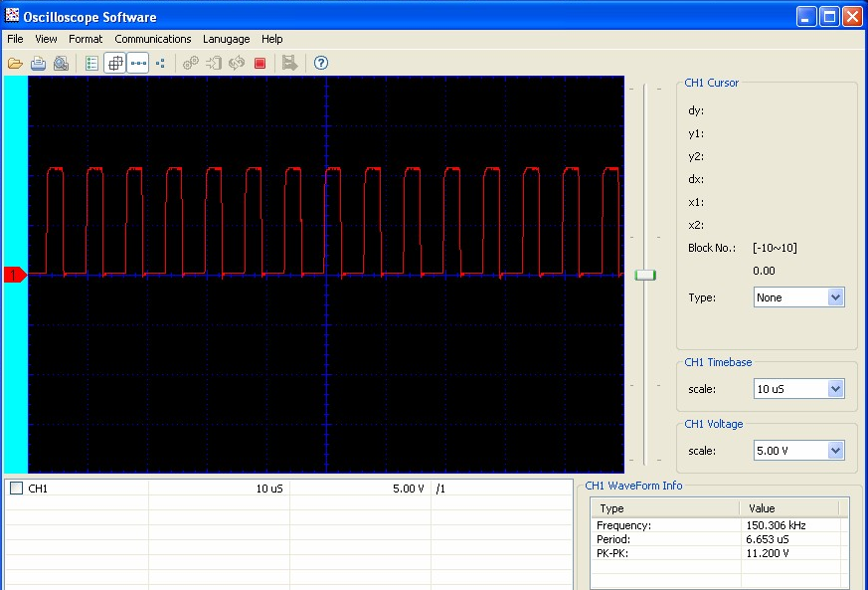
Task: Expand the CH1 Voltage scale dropdown
Action: 835,451
